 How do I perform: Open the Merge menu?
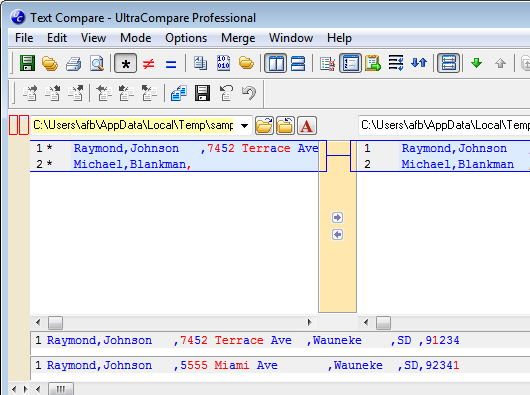(x=238, y=38)
